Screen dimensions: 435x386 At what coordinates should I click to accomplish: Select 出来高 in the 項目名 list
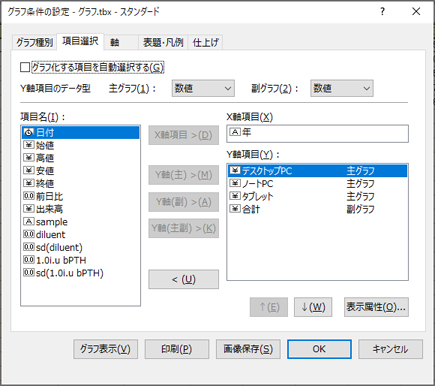click(x=80, y=209)
